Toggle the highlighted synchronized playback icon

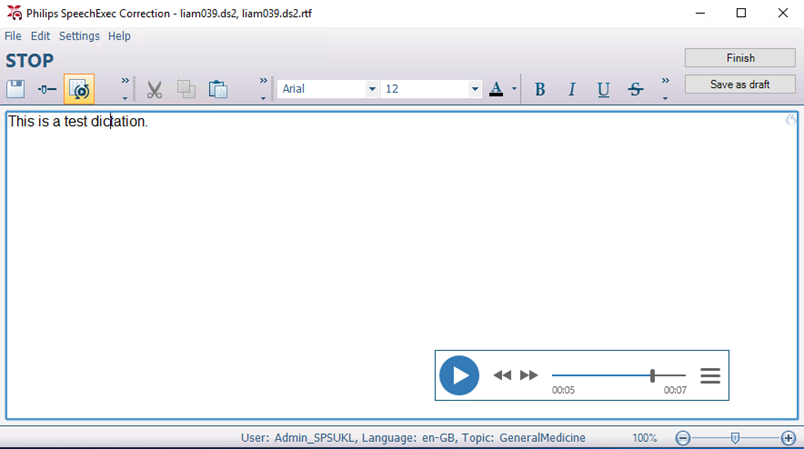[79, 89]
